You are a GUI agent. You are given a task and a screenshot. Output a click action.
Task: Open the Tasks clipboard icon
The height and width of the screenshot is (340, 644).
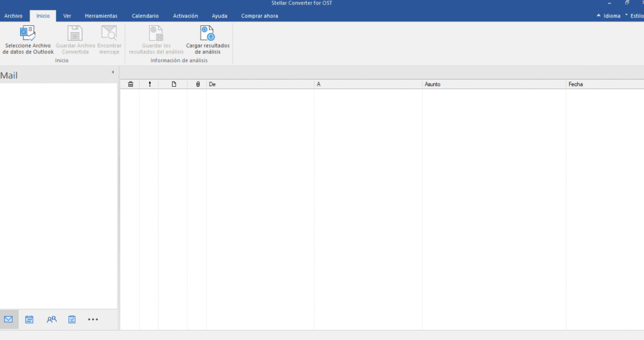click(x=72, y=319)
